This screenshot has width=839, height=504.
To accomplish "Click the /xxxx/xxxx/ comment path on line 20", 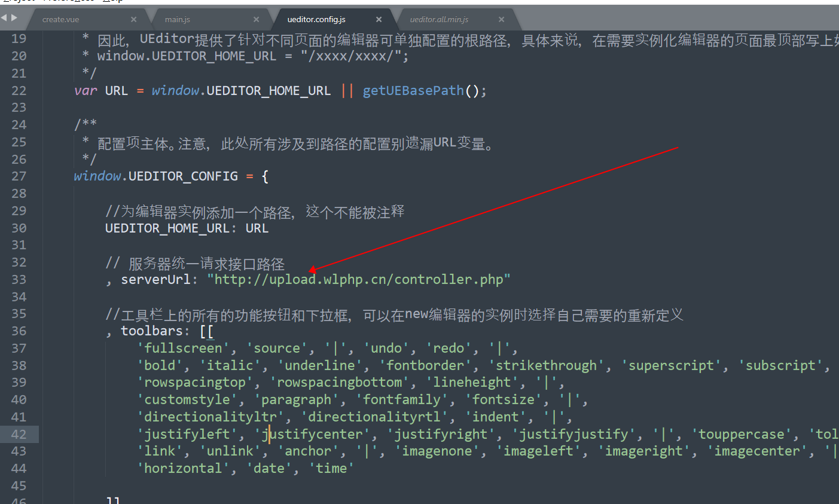I will pyautogui.click(x=355, y=56).
